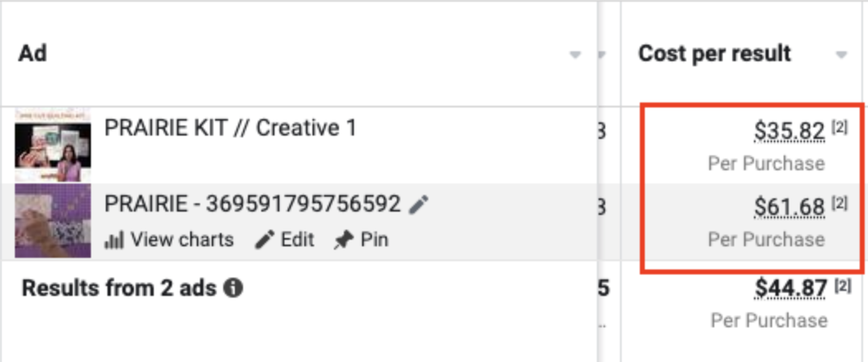This screenshot has width=868, height=362.
Task: Click the $61.68 cost per result value
Action: pos(789,207)
